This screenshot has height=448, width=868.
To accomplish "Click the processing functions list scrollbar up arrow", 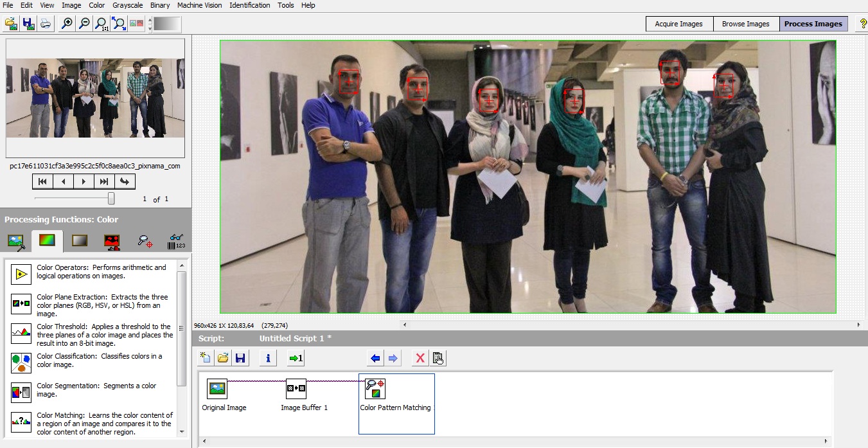I will tap(182, 265).
